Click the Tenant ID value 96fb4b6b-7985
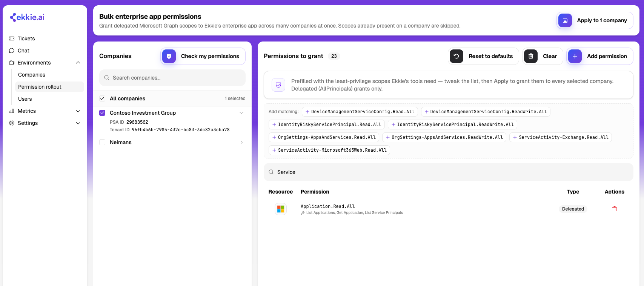 [181, 130]
